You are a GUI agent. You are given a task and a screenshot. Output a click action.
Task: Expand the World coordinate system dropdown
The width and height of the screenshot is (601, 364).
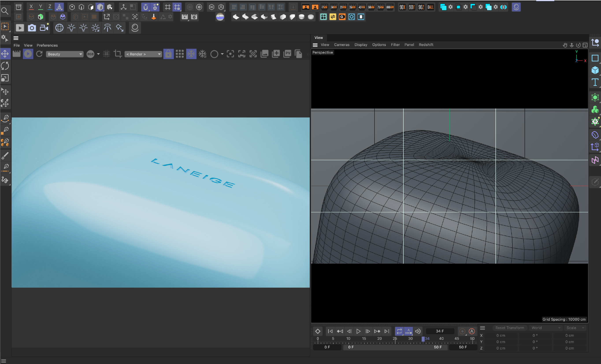[x=546, y=328]
